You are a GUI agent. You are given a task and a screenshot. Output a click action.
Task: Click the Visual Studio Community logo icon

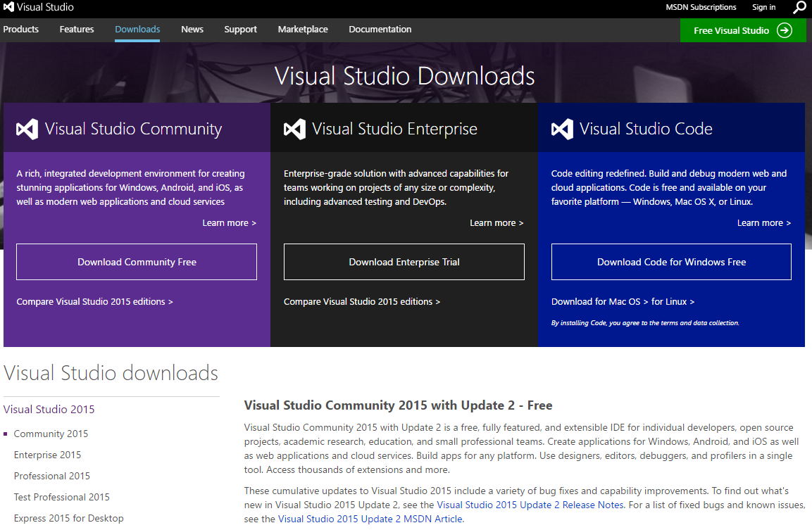pyautogui.click(x=27, y=129)
